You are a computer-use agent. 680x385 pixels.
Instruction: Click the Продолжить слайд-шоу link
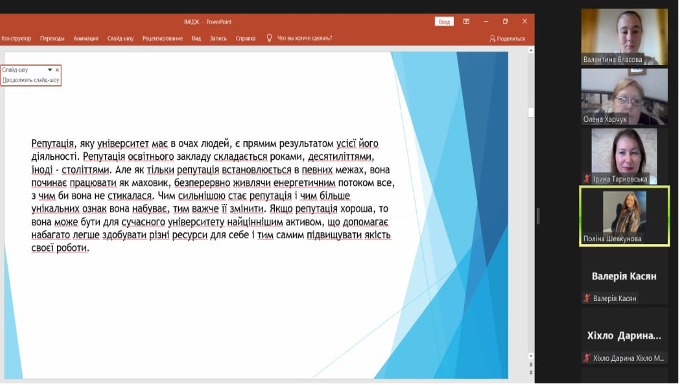point(31,80)
